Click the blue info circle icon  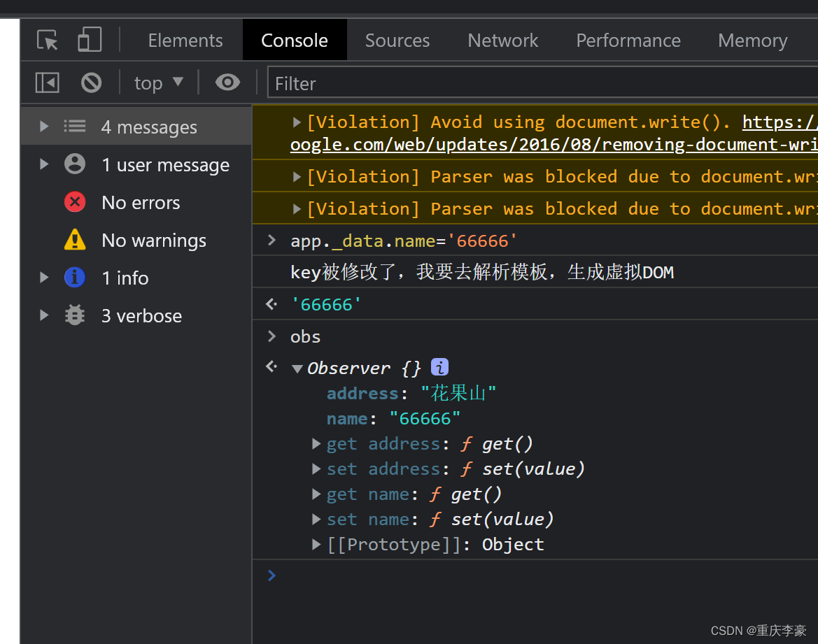point(75,278)
